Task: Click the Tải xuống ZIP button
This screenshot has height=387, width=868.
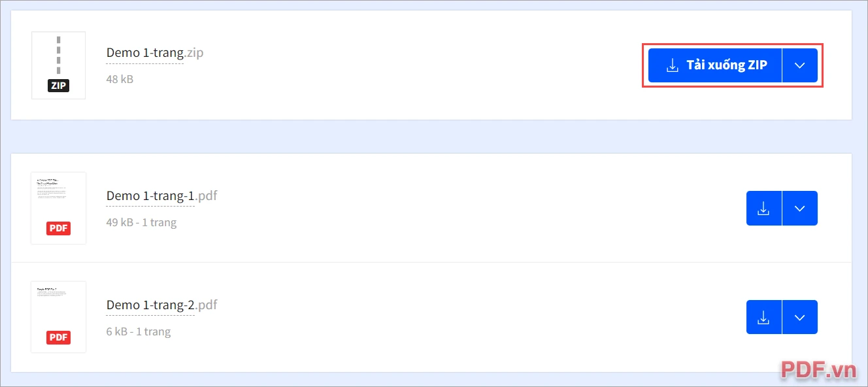Action: [714, 65]
